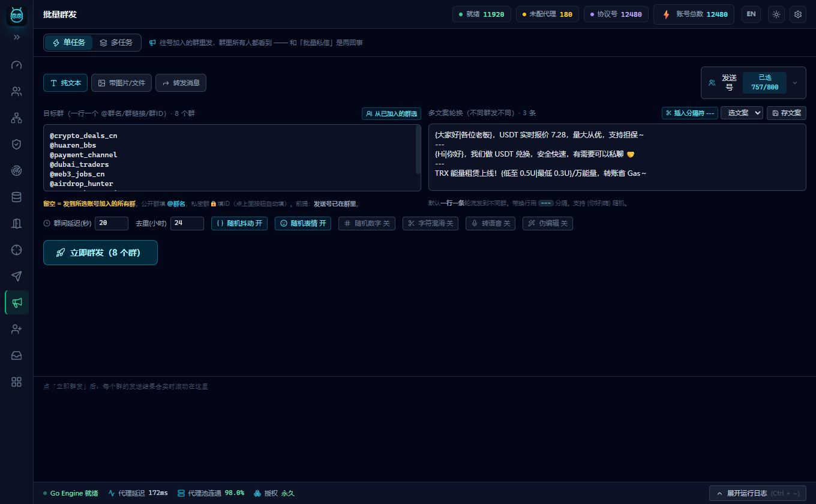
Task: Click the robot app logo
Action: tap(17, 15)
